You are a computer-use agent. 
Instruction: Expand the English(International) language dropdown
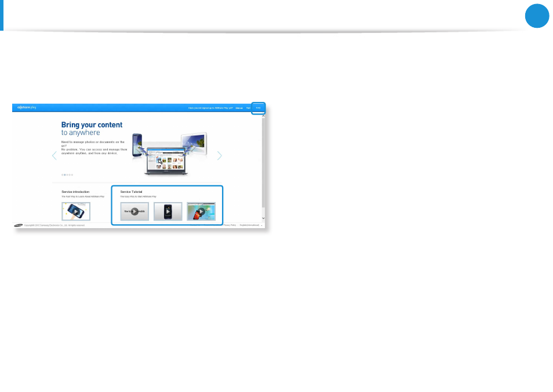coord(252,225)
